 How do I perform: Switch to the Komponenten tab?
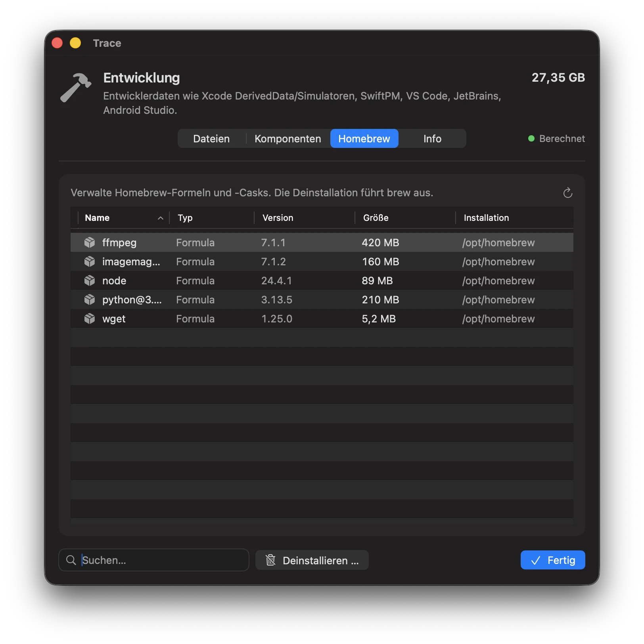pyautogui.click(x=288, y=138)
